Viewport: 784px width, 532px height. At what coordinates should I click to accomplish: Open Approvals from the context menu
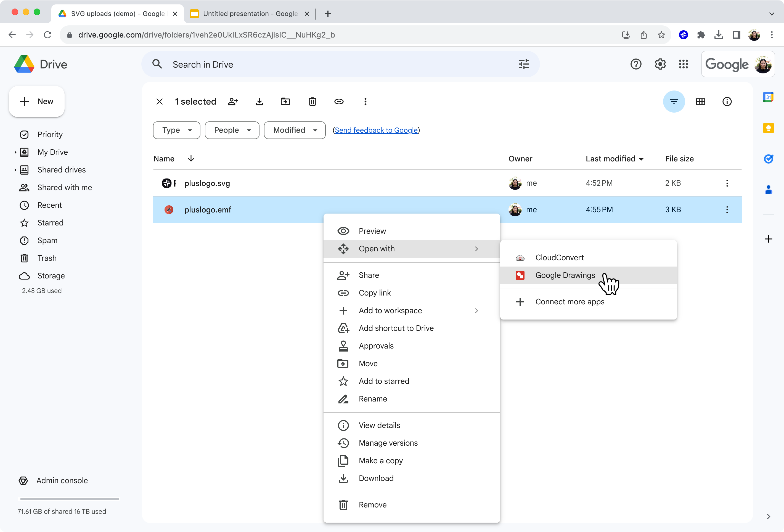411,346
